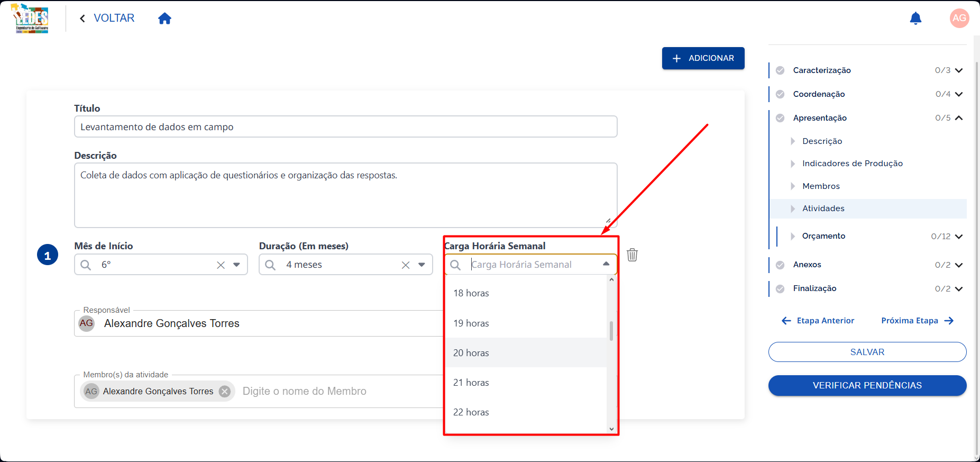The image size is (980, 462).
Task: Click the Coordenação status check icon
Action: (x=780, y=94)
